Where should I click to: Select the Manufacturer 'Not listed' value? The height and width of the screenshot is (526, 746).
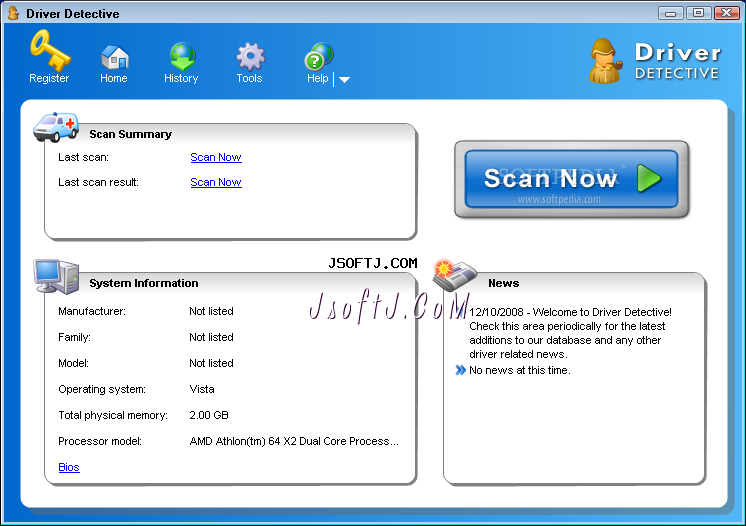[211, 312]
